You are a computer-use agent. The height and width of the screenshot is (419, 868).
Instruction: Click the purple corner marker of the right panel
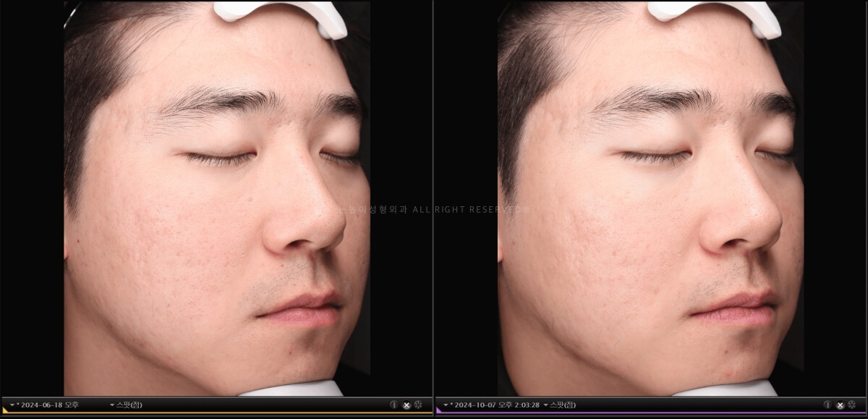point(438,412)
